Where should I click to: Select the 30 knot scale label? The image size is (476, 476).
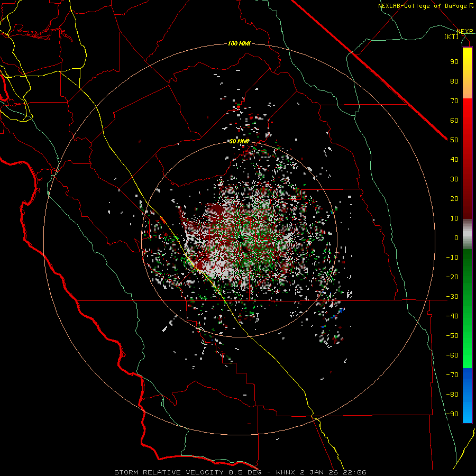(x=454, y=179)
